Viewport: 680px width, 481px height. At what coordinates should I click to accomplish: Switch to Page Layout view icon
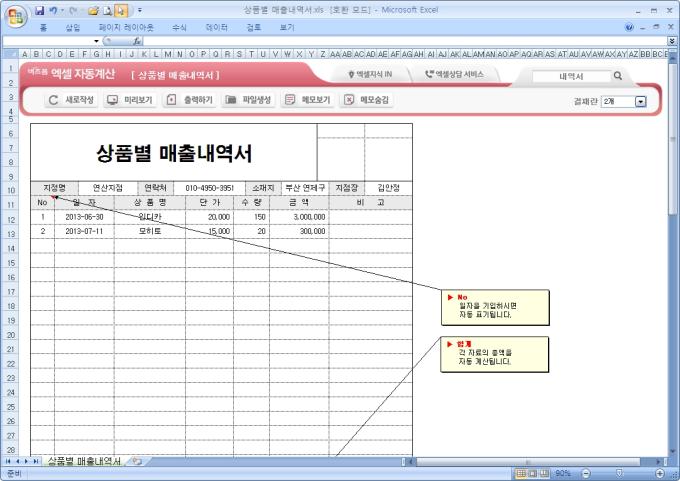tap(533, 473)
